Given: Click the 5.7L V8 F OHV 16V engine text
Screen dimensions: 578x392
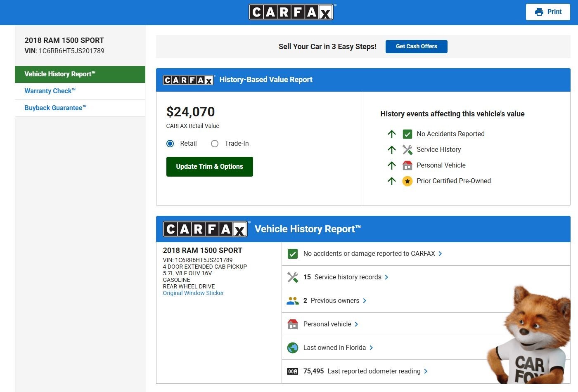Looking at the screenshot, I should click(x=187, y=273).
